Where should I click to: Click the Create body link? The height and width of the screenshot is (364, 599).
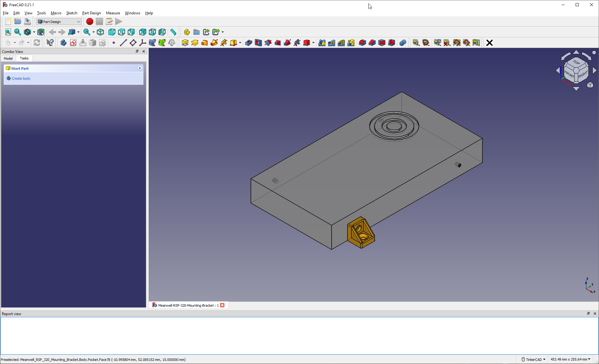(x=21, y=78)
